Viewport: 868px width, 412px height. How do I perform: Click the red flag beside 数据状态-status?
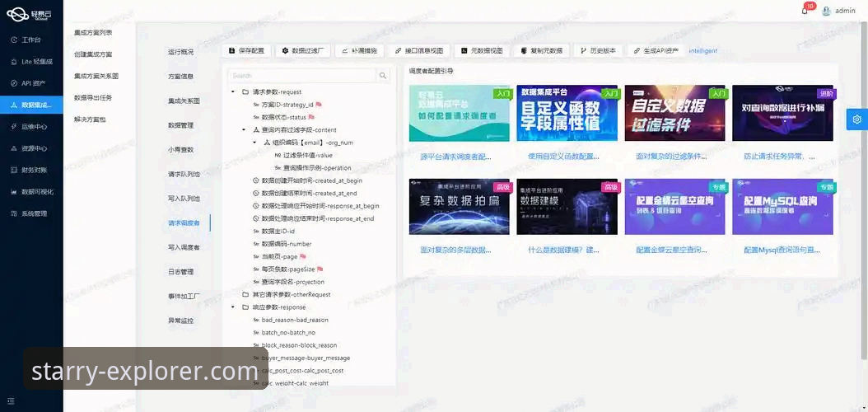coord(311,117)
